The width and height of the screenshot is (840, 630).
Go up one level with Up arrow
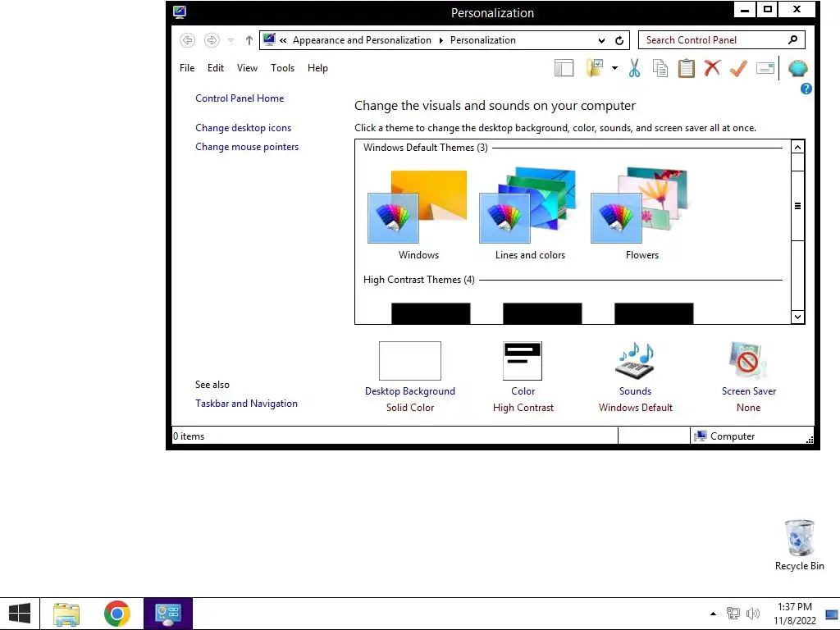click(x=249, y=40)
